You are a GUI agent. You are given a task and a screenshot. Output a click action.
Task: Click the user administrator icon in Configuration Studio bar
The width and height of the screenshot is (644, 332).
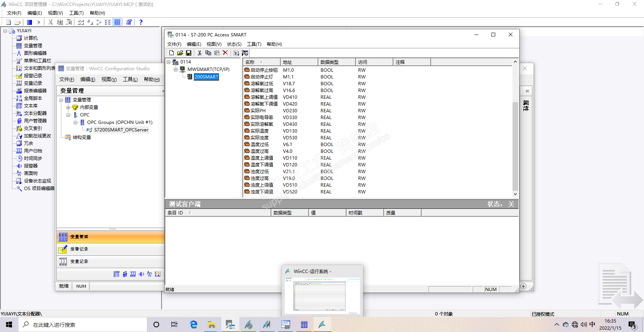[125, 274]
